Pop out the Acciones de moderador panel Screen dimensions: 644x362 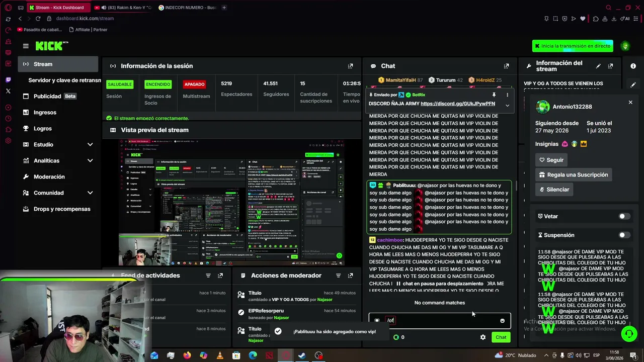coord(351,276)
